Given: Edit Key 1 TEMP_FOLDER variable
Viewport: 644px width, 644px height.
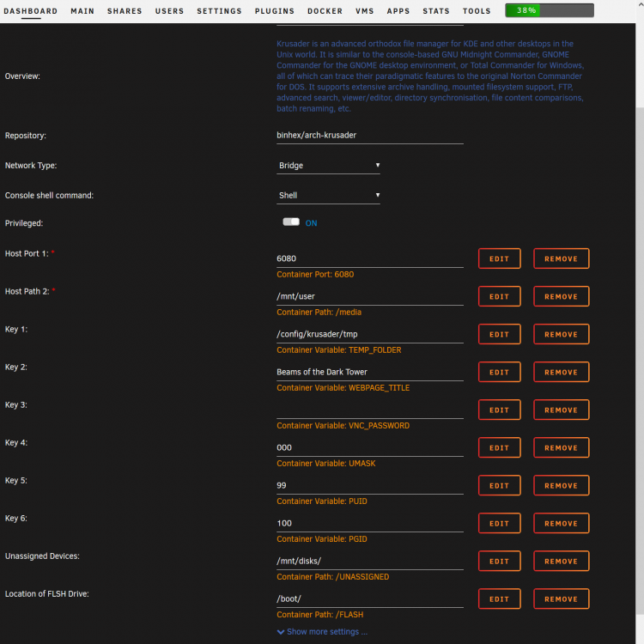Looking at the screenshot, I should click(500, 334).
